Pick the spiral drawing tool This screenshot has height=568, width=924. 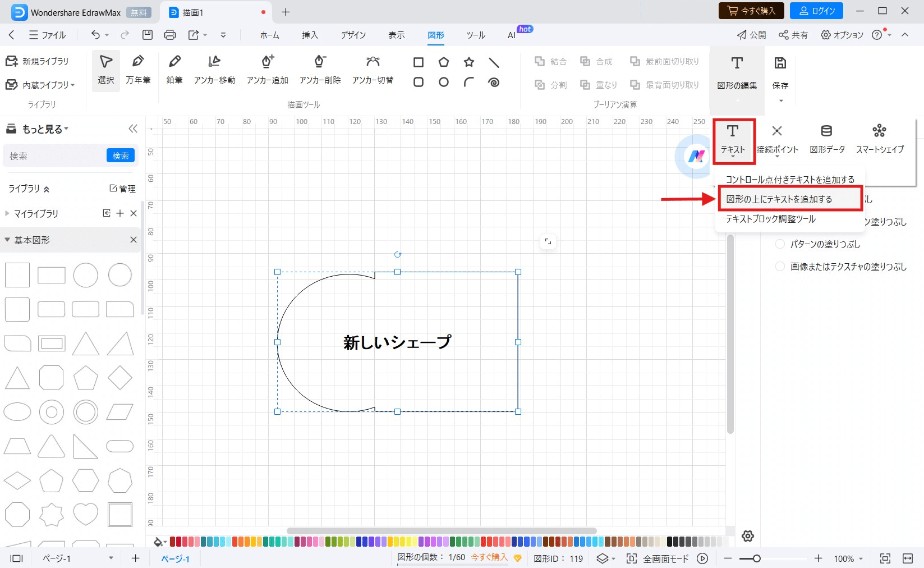494,83
